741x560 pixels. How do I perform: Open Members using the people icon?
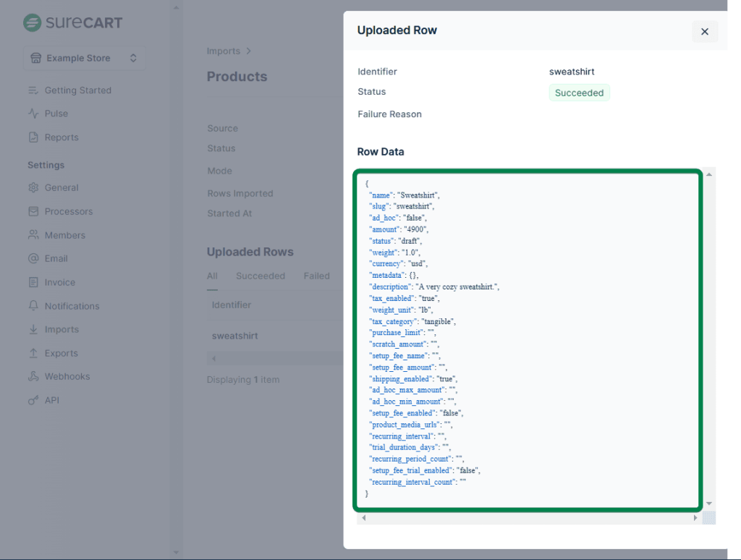(33, 235)
